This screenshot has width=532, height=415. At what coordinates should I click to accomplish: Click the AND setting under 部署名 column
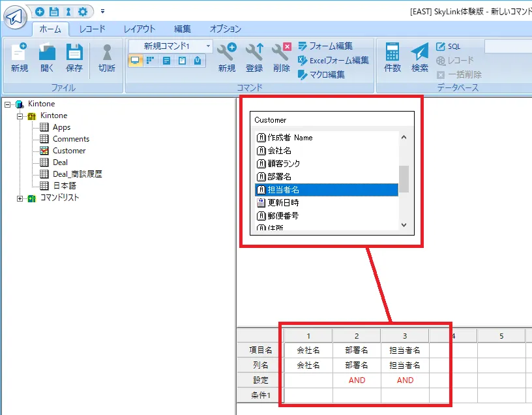[x=357, y=380]
